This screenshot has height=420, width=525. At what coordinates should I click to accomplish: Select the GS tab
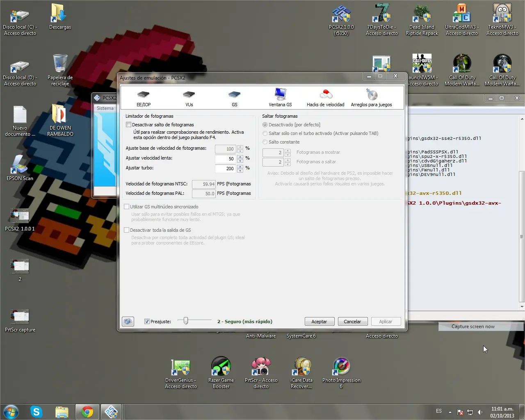tap(234, 98)
